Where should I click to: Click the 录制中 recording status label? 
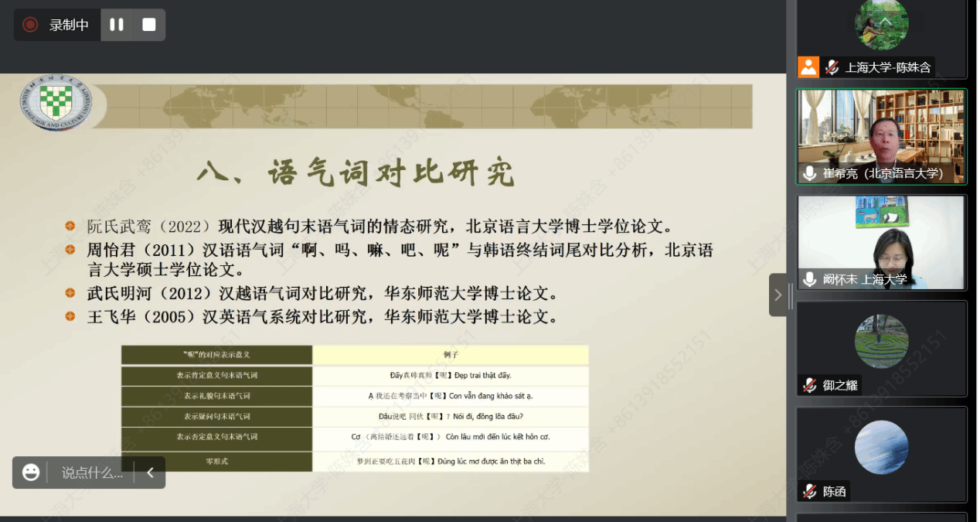tap(69, 25)
